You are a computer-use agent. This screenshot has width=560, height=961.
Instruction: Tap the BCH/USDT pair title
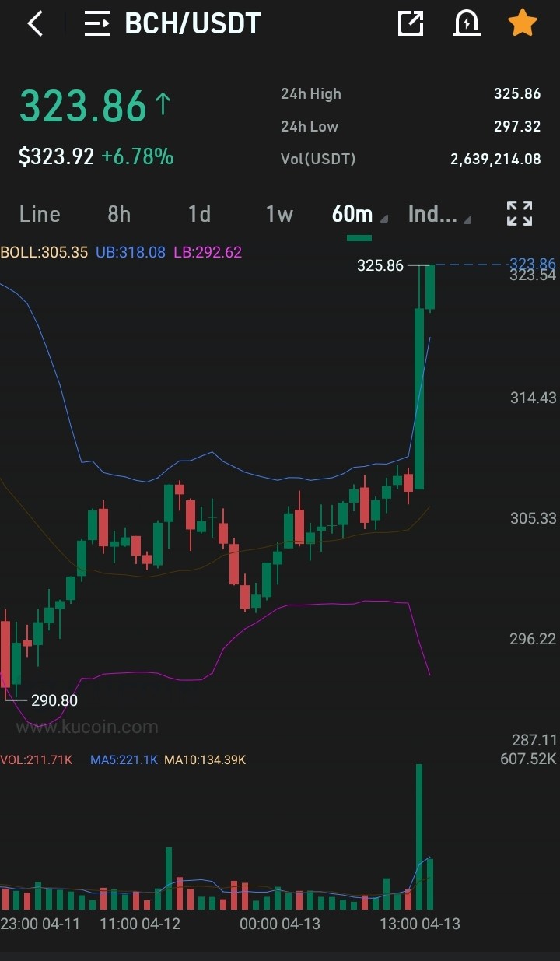click(192, 23)
